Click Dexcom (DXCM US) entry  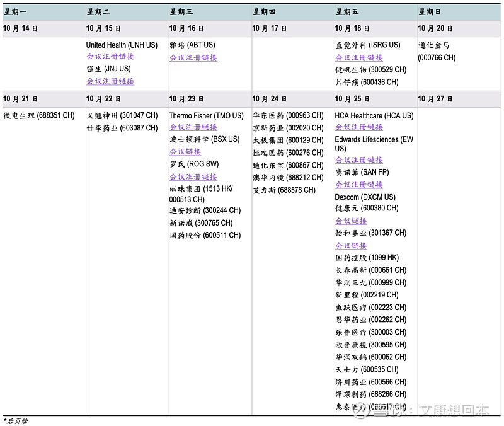[365, 197]
